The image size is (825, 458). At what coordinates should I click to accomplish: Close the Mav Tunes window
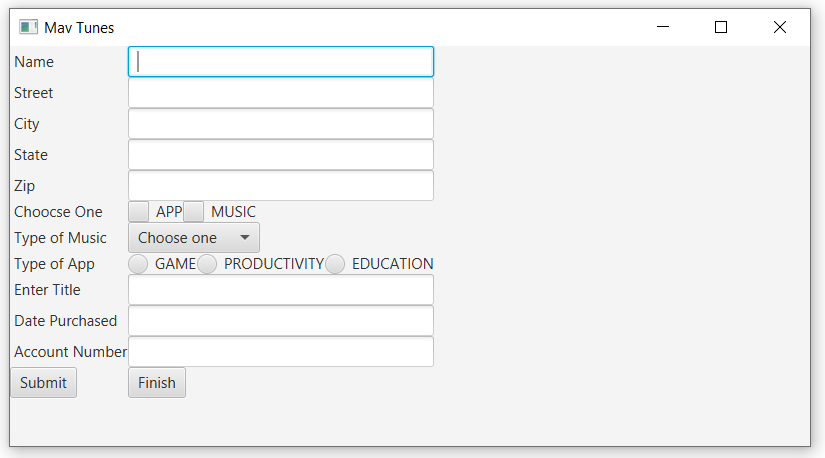point(780,28)
